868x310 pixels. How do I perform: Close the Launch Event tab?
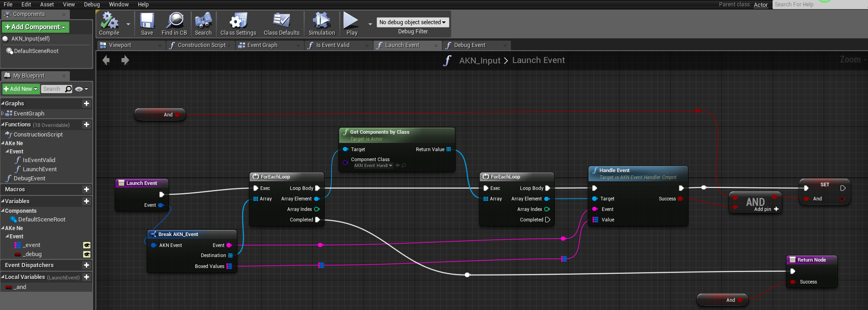pos(436,45)
